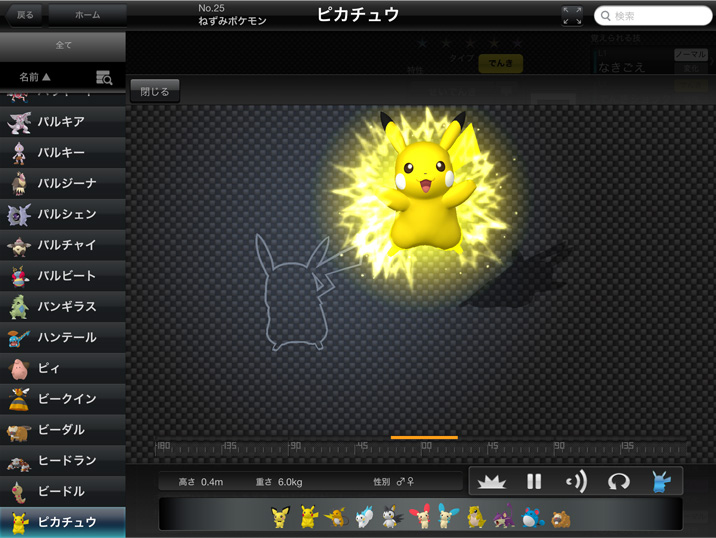Select Pichu thumbnail in the bottom strip
This screenshot has height=538, width=716.
[x=280, y=517]
